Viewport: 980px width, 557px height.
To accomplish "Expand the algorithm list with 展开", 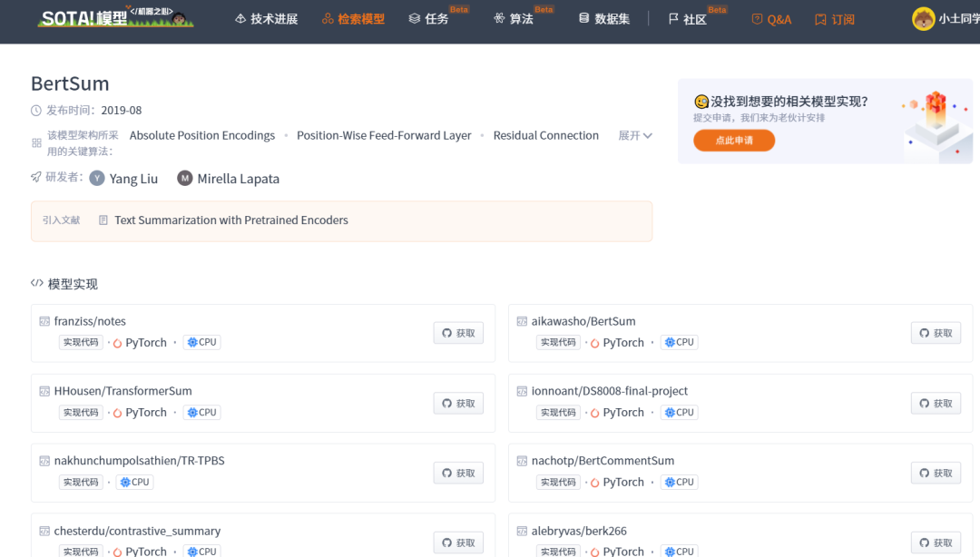I will [635, 136].
